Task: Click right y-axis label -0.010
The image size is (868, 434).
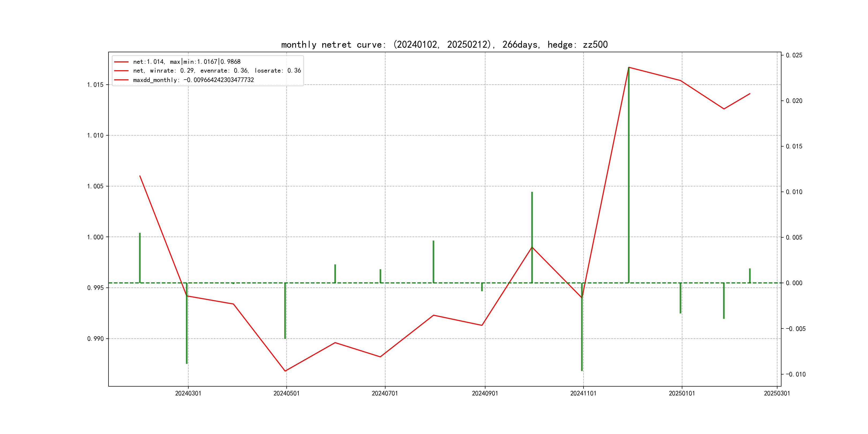Action: (x=796, y=374)
